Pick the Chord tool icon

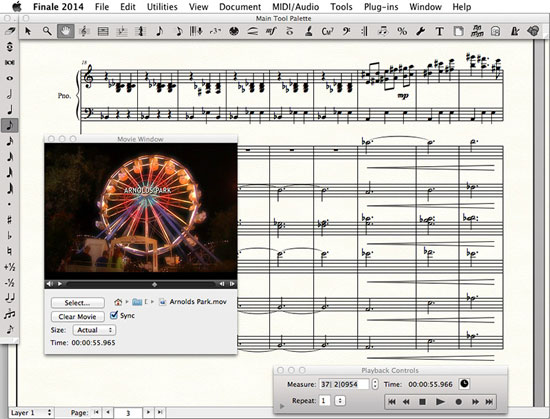pos(327,31)
